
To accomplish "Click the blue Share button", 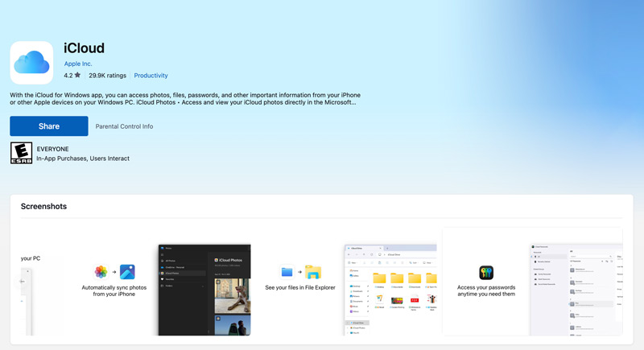I will coord(49,126).
